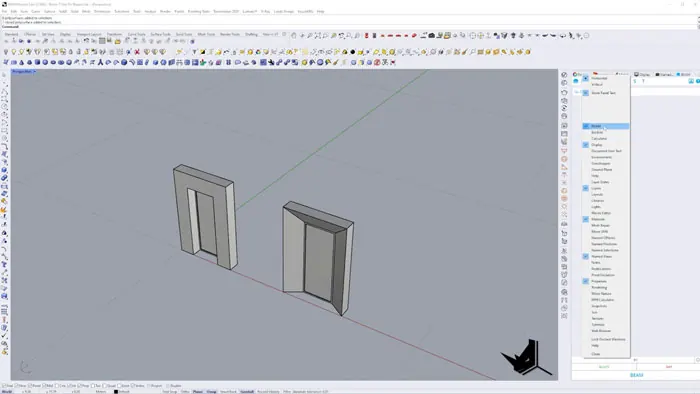Click the picture icon beside the panel help icon

(691, 81)
